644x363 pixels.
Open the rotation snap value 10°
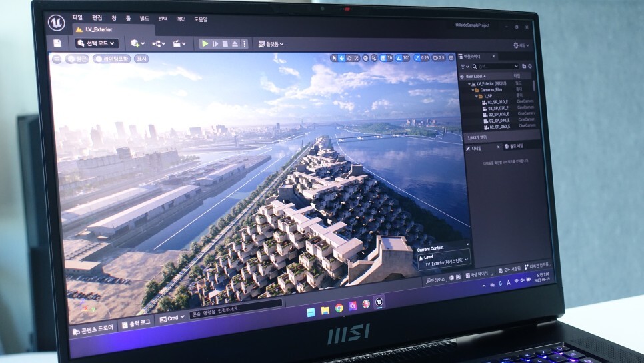click(x=406, y=58)
